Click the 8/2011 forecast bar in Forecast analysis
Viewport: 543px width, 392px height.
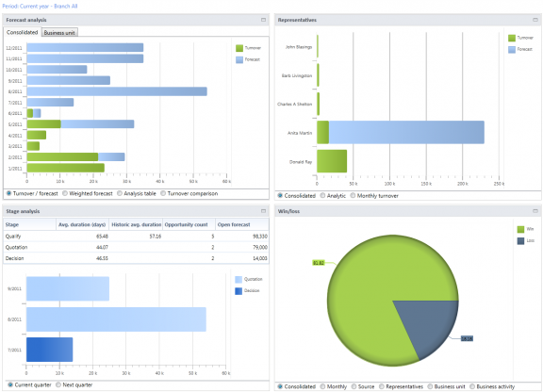pos(117,91)
